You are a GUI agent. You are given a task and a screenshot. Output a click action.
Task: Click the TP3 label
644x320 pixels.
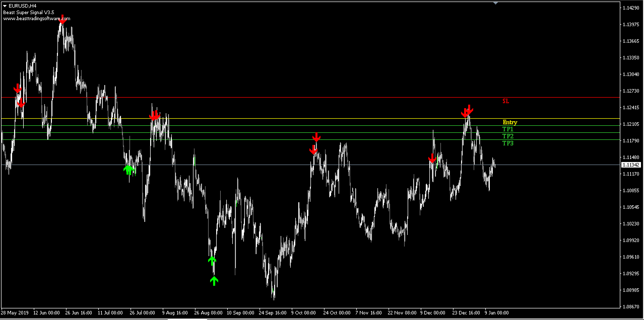[x=508, y=143]
